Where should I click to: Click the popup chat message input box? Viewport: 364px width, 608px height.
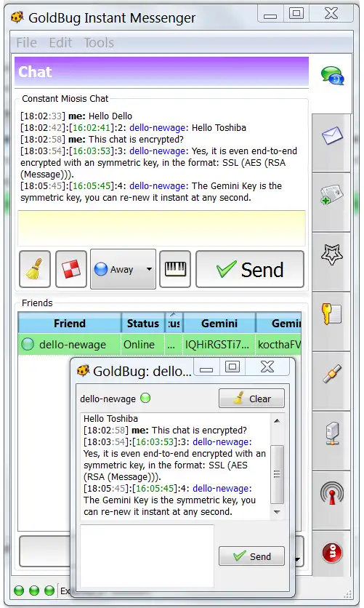147,556
